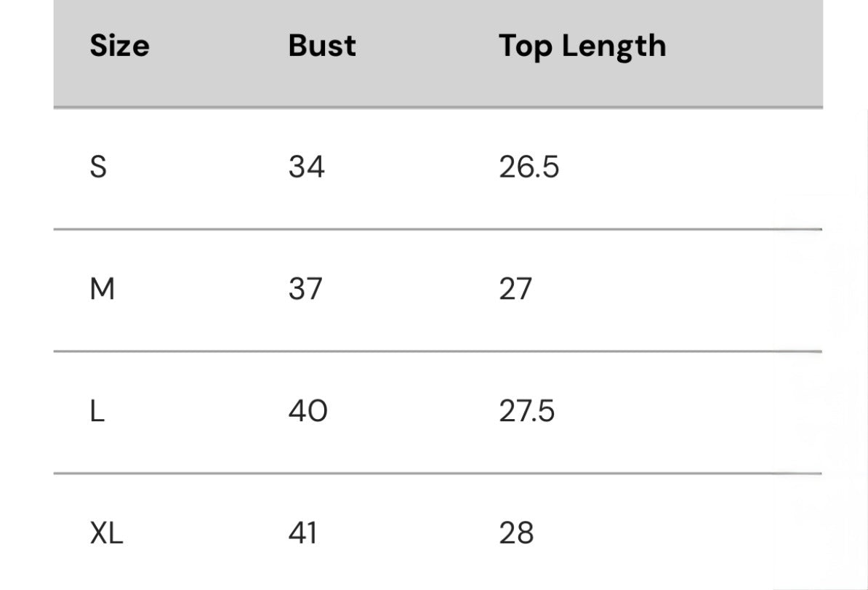This screenshot has height=590, width=868.
Task: Select the L size cell
Action: pyautogui.click(x=97, y=412)
